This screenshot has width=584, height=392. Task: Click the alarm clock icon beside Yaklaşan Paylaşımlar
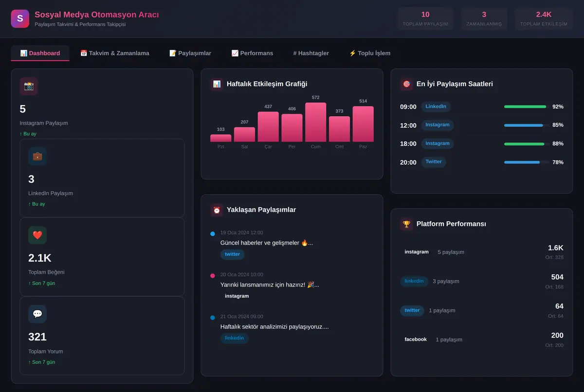(x=217, y=210)
